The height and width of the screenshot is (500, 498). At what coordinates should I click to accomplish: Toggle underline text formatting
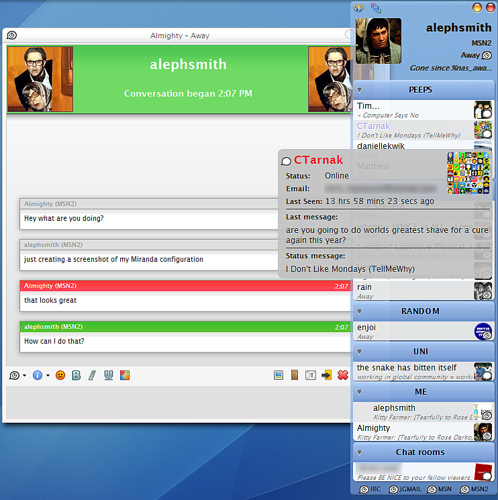click(x=108, y=375)
